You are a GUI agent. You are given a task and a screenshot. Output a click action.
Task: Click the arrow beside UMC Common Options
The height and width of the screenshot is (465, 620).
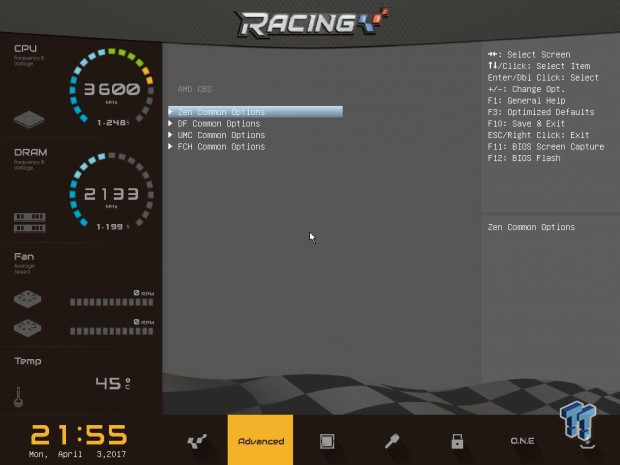[170, 135]
